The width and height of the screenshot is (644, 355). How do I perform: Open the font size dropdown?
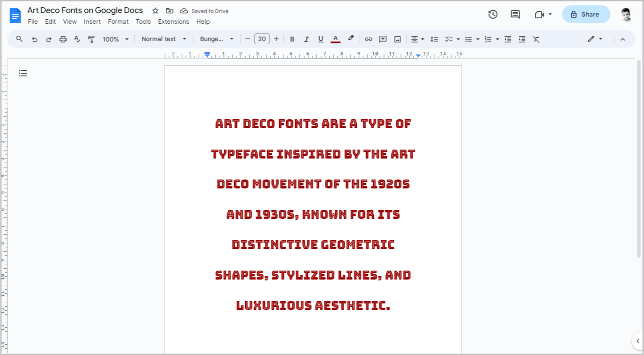coord(262,39)
